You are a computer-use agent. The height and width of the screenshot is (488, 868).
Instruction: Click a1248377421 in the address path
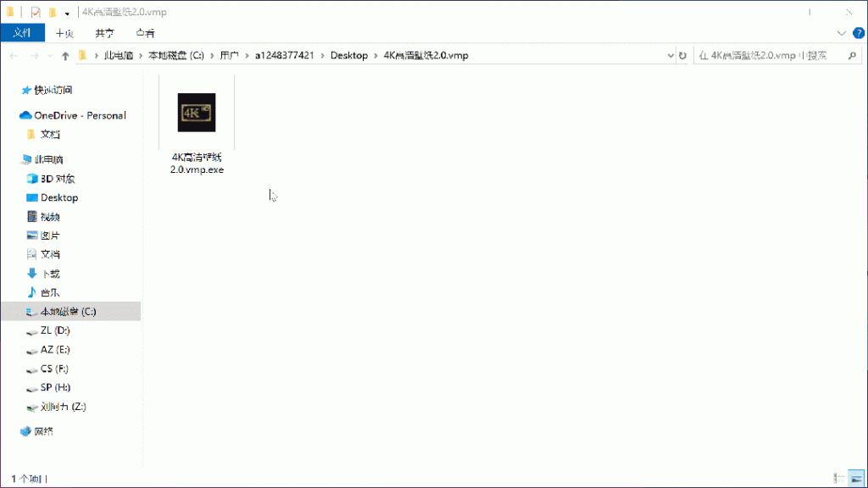tap(285, 55)
